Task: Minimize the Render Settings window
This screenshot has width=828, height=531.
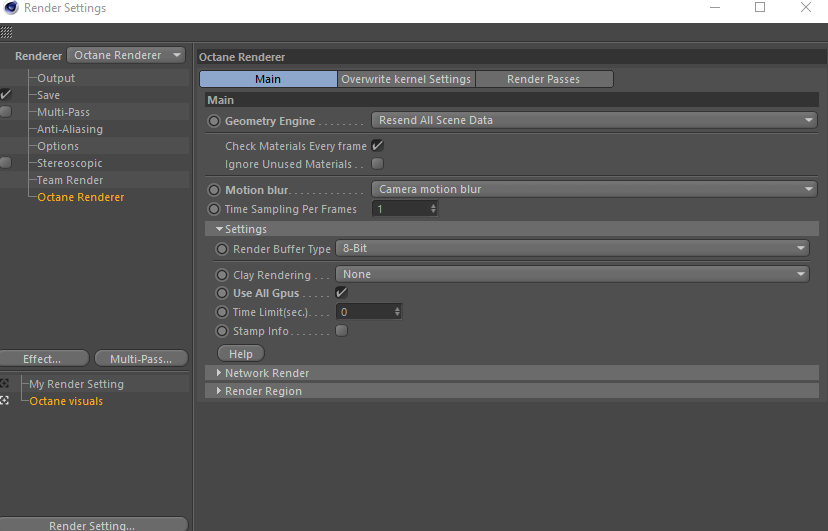Action: point(715,8)
